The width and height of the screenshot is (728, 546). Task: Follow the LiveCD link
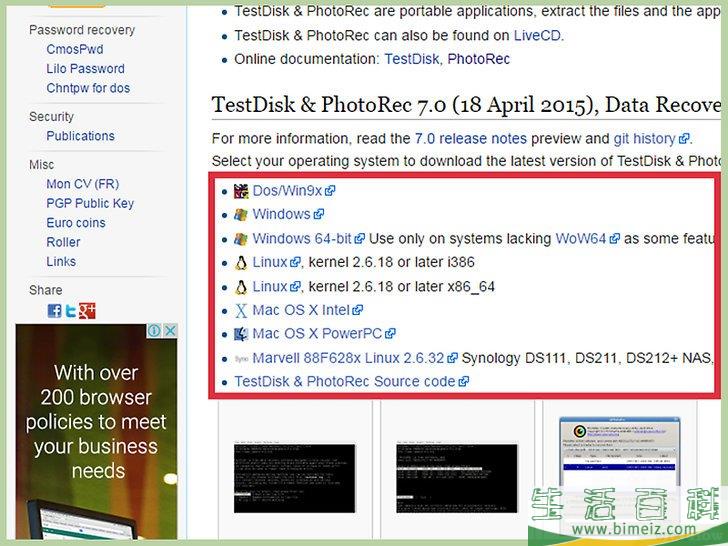537,36
